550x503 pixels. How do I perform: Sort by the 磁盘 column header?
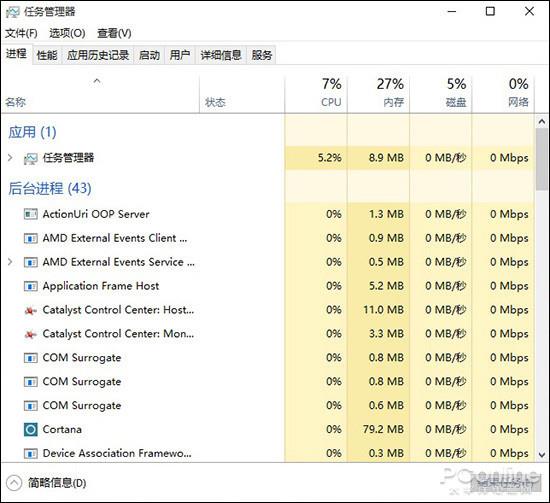tap(441, 94)
